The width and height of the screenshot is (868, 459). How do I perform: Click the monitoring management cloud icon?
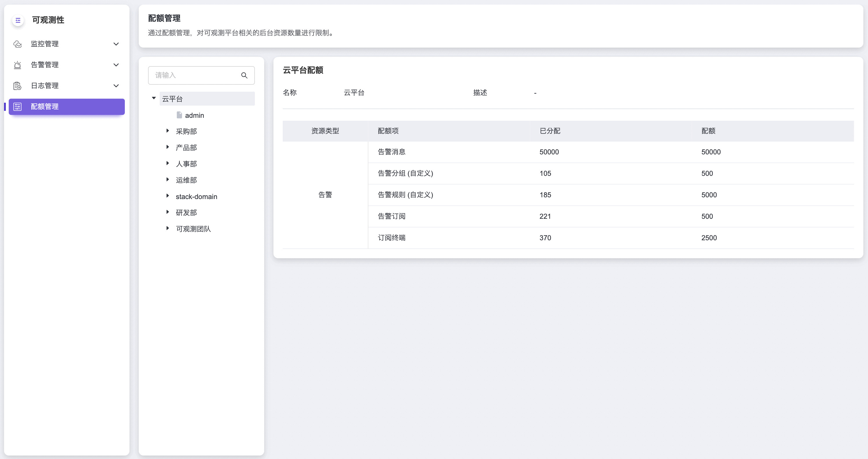(x=17, y=44)
